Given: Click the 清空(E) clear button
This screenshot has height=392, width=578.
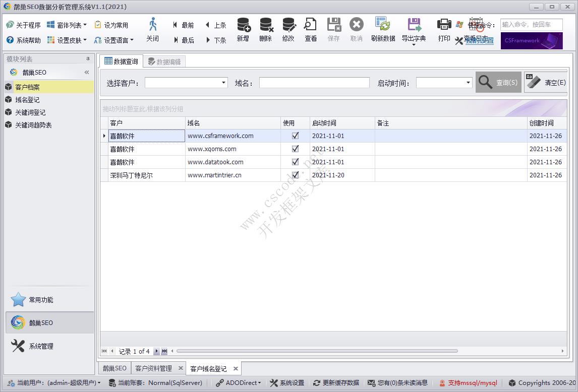Looking at the screenshot, I should click(x=546, y=83).
